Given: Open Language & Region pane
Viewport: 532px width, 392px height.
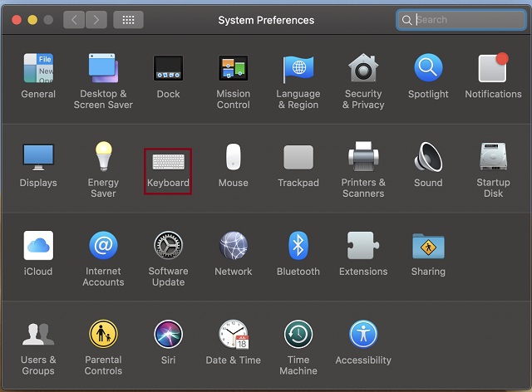Looking at the screenshot, I should [298, 81].
